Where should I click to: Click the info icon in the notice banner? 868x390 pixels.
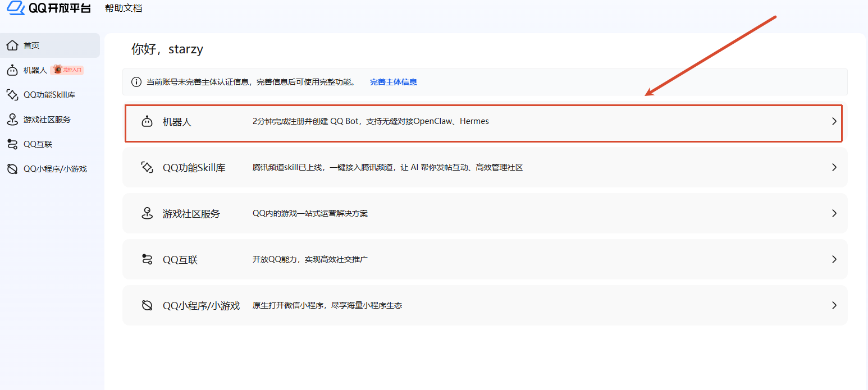[136, 82]
